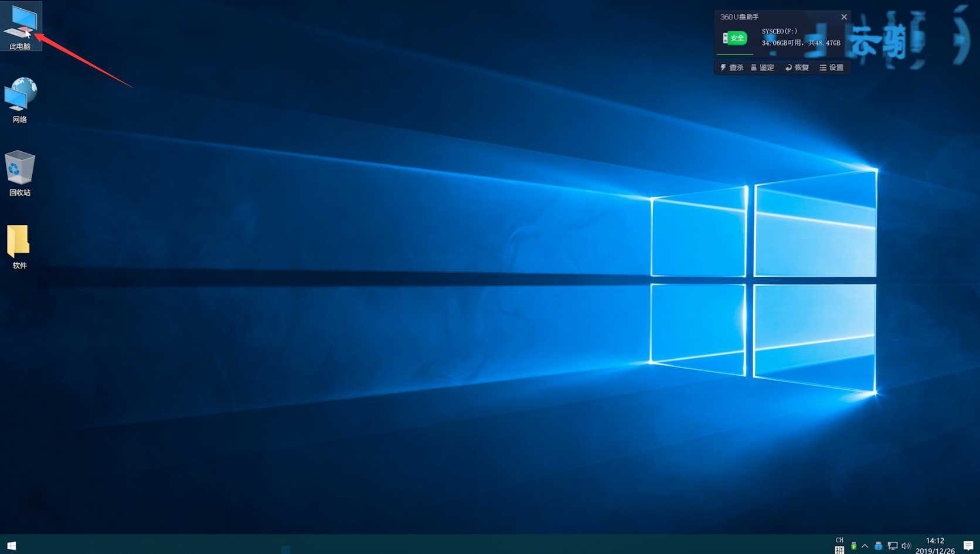Screen dimensions: 980x554
Task: Expand the hidden tray icons arrow
Action: click(865, 546)
